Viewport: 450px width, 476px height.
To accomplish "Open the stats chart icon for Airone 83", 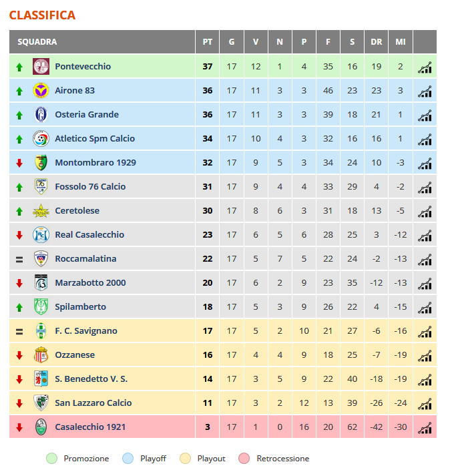I will 425,91.
